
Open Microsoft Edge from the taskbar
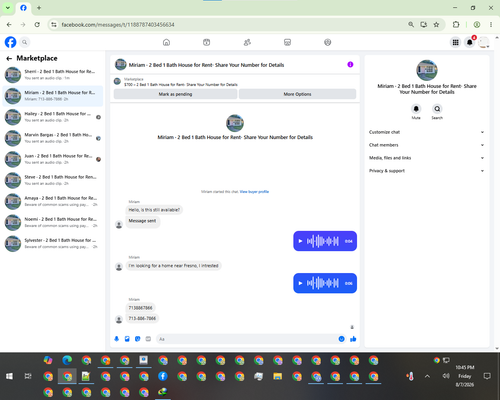click(67, 360)
